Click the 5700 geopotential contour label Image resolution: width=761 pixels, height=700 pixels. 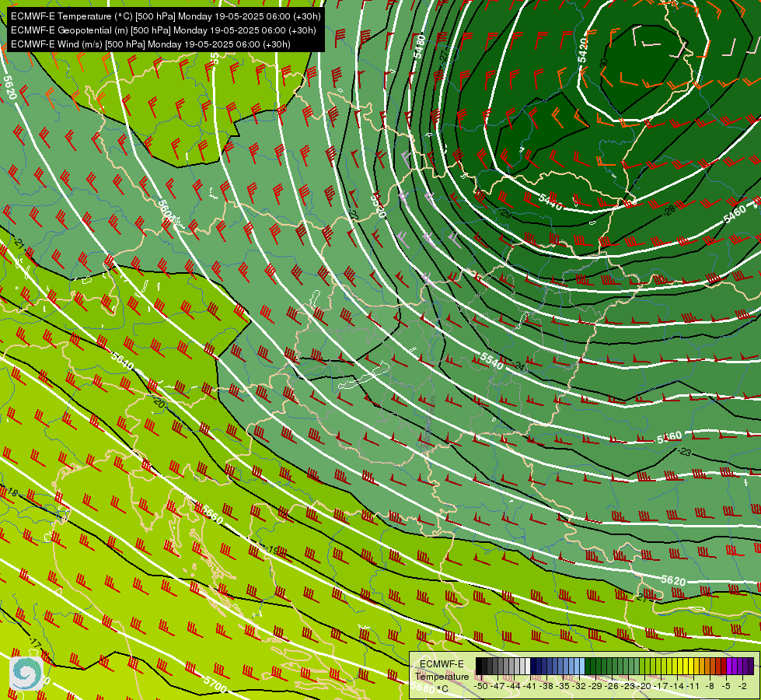(x=215, y=684)
